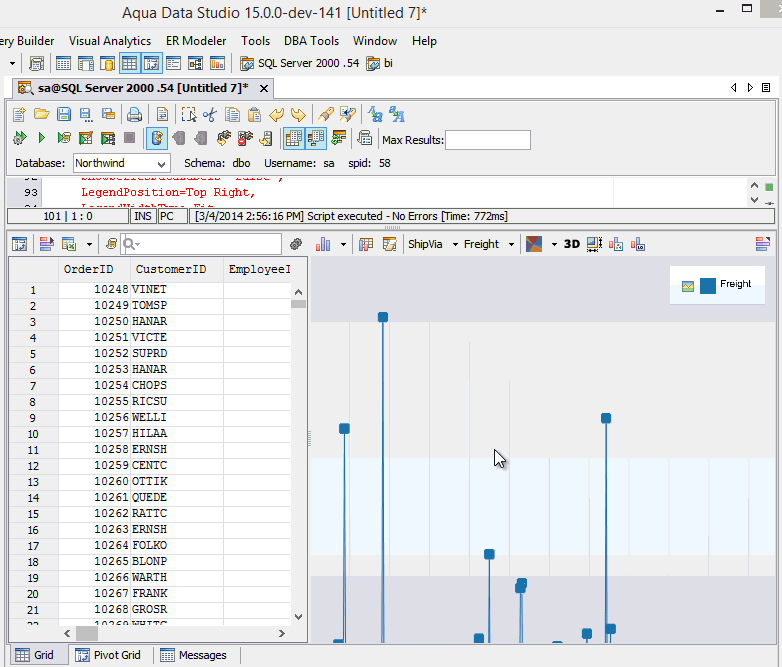Cut selection with scissors icon
This screenshot has height=667, width=782.
pyautogui.click(x=210, y=115)
